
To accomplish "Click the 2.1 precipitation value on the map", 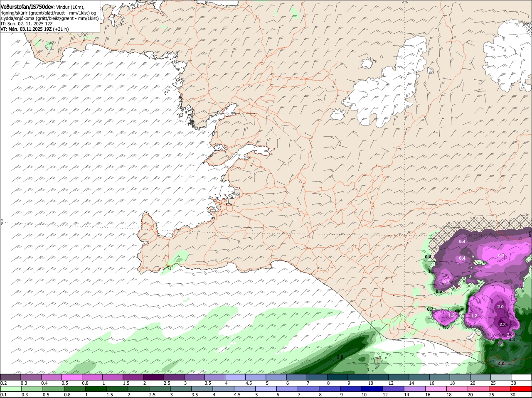I will click(x=510, y=334).
